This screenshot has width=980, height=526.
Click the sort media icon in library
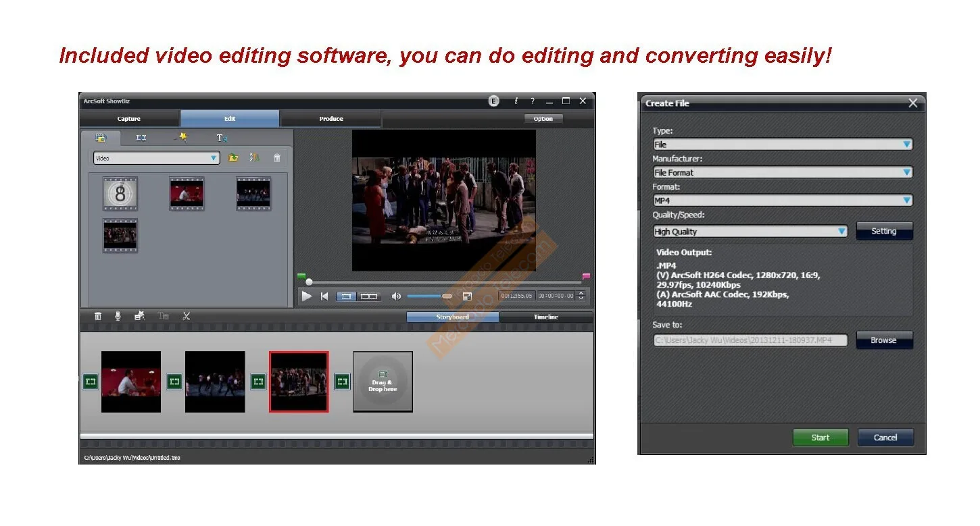[x=254, y=158]
